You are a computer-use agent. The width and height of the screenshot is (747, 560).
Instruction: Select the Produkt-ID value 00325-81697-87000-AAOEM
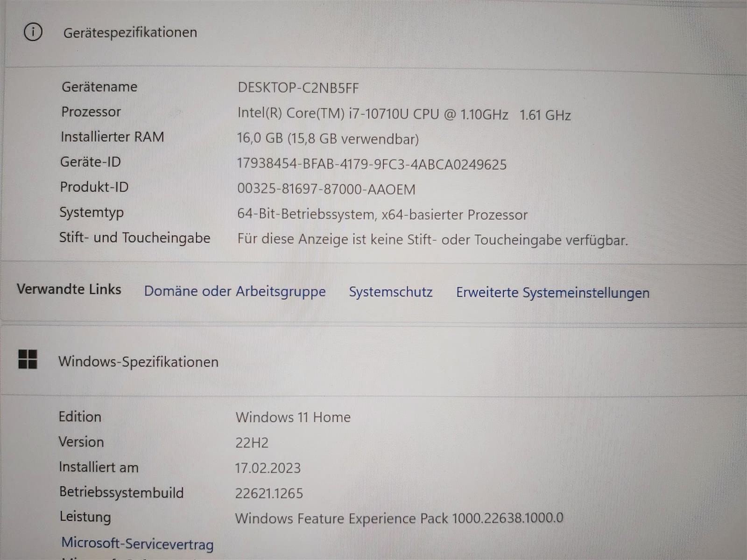326,189
